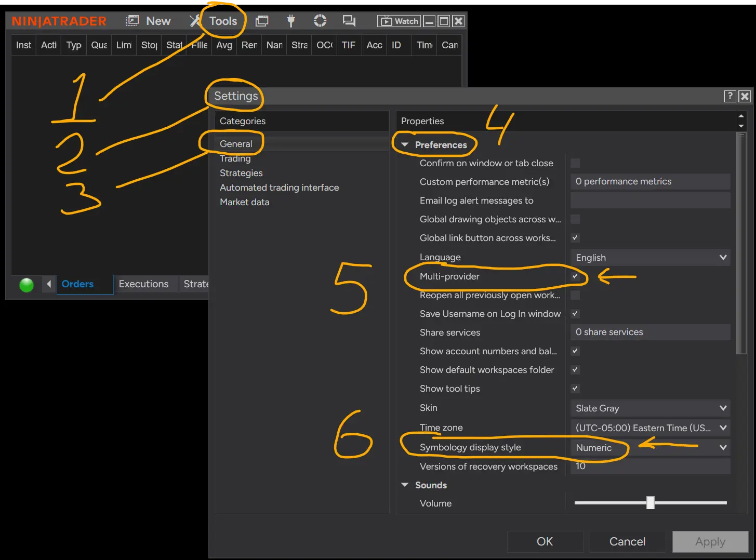This screenshot has width=756, height=560.
Task: Open the Skin dropdown
Action: point(651,408)
